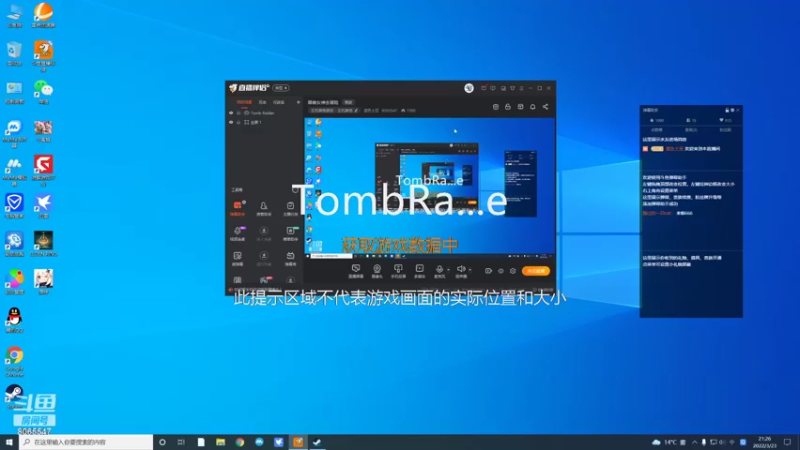800x450 pixels.
Task: Open the image tool icon in toolbox third row
Action: [237, 258]
